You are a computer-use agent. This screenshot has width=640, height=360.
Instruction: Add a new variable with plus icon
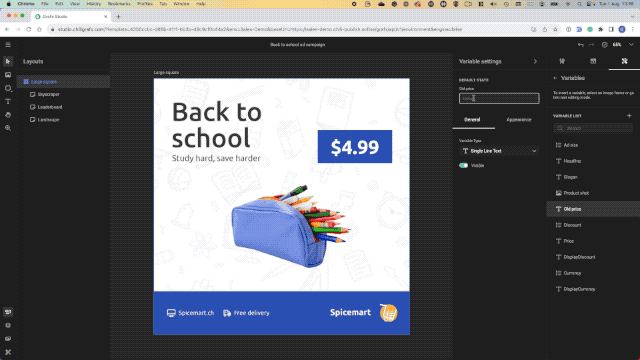[629, 116]
